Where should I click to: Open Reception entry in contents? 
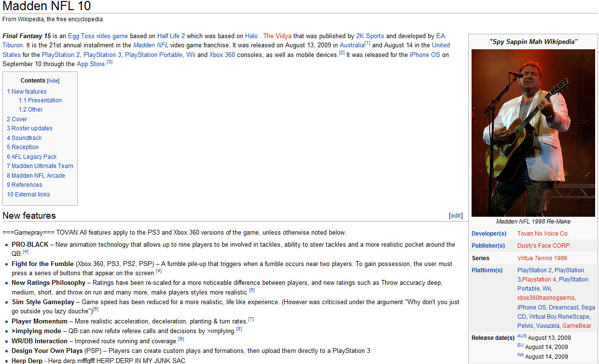[x=23, y=147]
